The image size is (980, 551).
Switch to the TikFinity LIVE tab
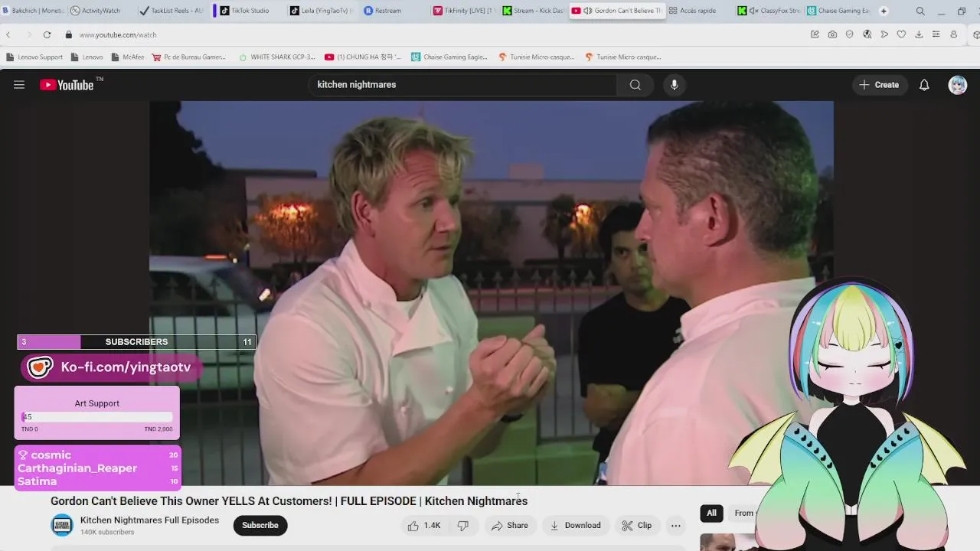click(463, 11)
